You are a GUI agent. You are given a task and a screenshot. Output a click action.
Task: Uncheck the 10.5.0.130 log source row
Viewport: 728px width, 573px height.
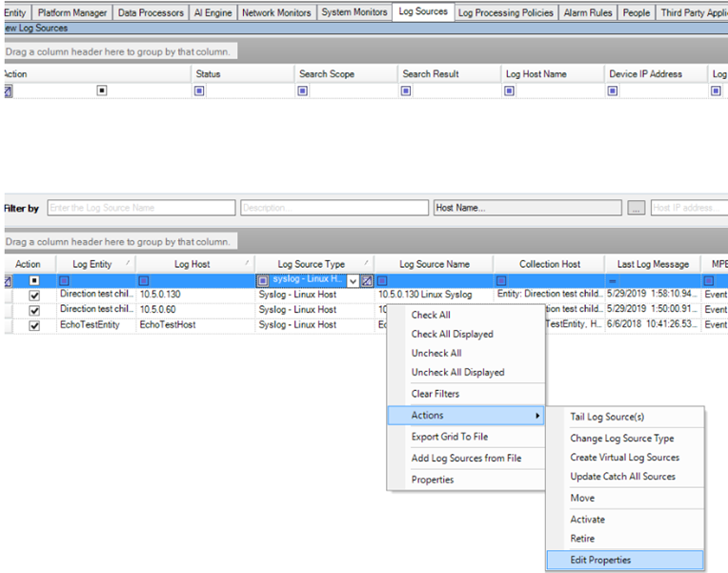click(x=34, y=296)
